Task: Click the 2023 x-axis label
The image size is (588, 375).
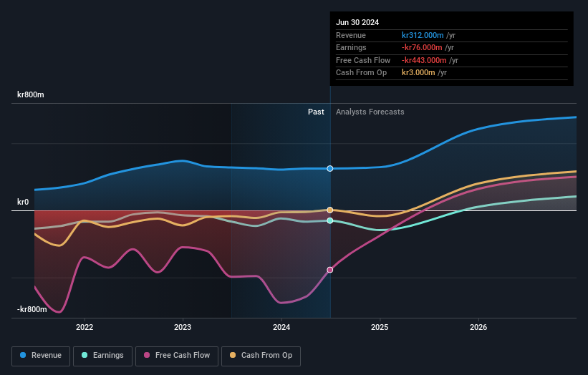Action: click(183, 327)
